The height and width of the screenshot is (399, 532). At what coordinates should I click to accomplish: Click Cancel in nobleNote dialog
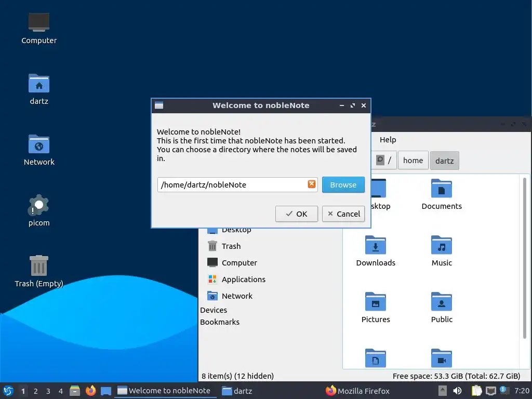[343, 214]
